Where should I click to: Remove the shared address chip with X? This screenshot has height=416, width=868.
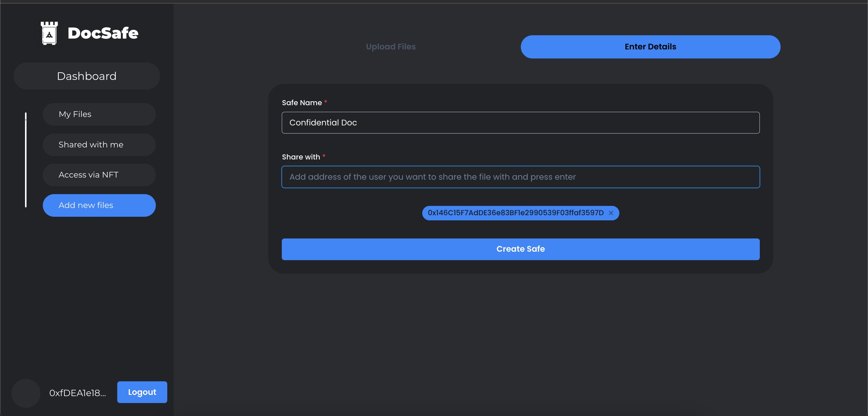pyautogui.click(x=611, y=213)
